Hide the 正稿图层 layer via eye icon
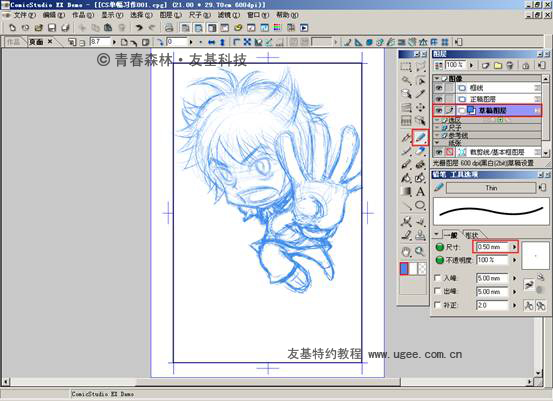The image size is (553, 401). point(438,99)
